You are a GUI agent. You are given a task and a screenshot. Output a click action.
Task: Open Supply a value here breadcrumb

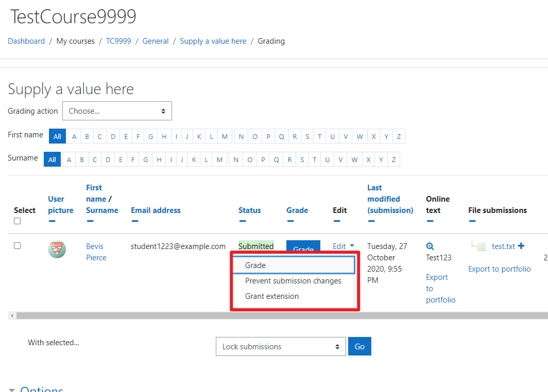[x=213, y=41]
